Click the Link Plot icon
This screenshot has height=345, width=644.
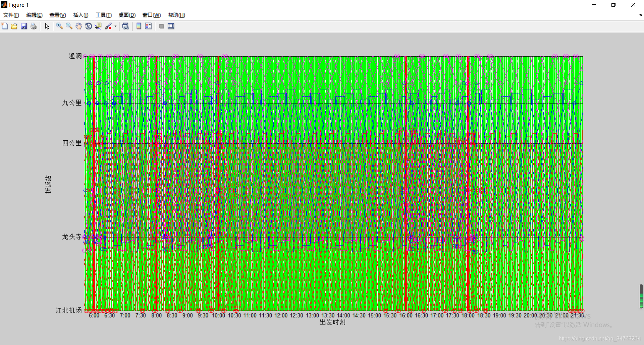point(126,26)
